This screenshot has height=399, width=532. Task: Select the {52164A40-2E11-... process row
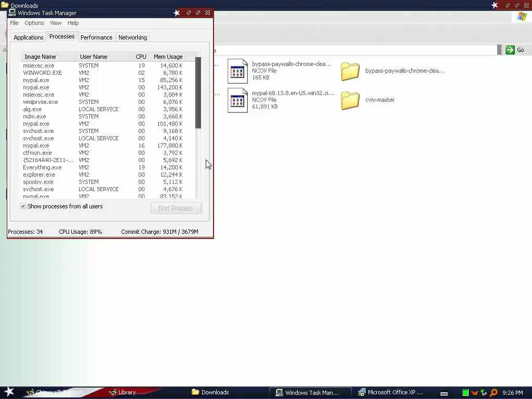(103, 160)
